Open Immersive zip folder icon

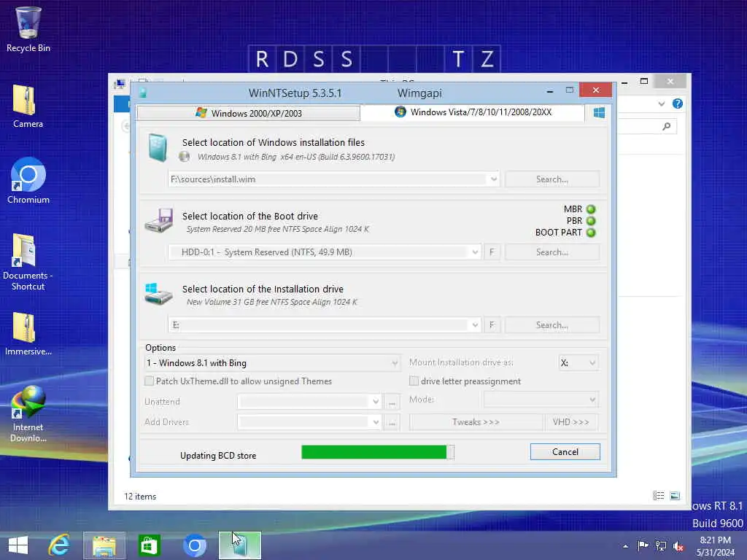point(28,333)
